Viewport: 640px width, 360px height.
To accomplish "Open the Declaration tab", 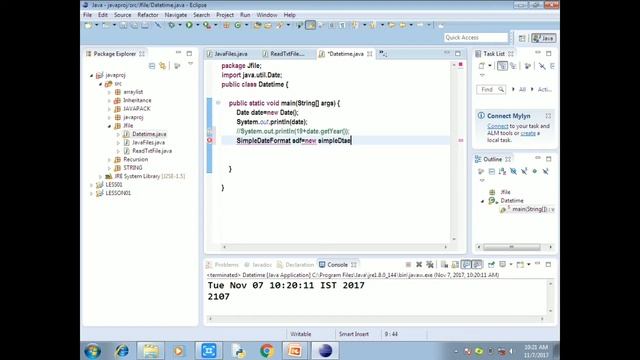I will [x=296, y=265].
